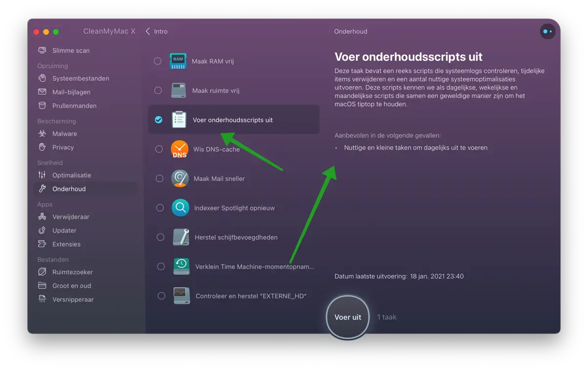Enable Indexeer Spotlight opnieuw radio
The height and width of the screenshot is (370, 588).
(x=160, y=208)
